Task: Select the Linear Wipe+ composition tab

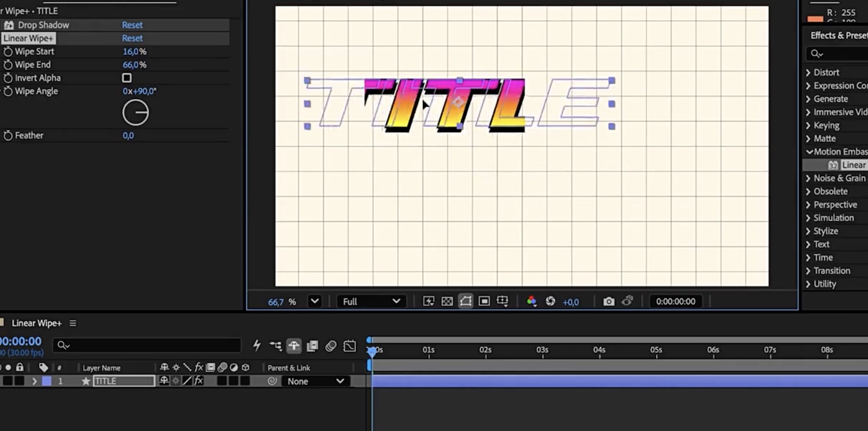Action: pyautogui.click(x=37, y=324)
